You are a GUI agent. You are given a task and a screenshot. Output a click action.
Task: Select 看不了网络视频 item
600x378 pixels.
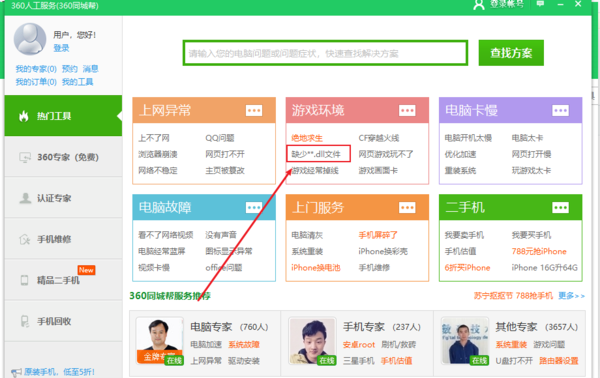click(166, 235)
